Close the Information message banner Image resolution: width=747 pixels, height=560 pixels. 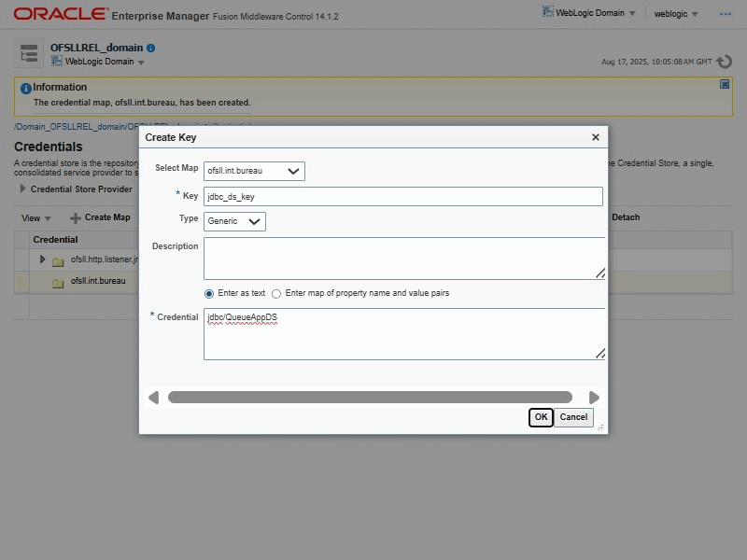725,84
